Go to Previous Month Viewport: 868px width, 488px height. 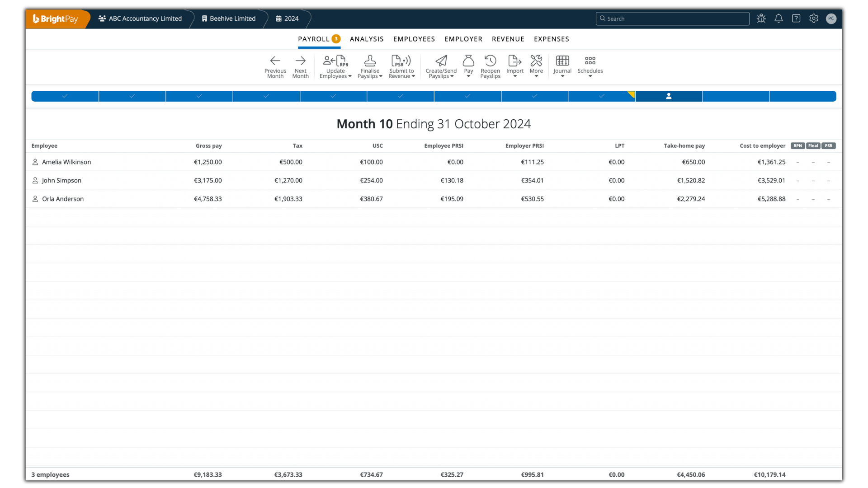[x=275, y=66]
